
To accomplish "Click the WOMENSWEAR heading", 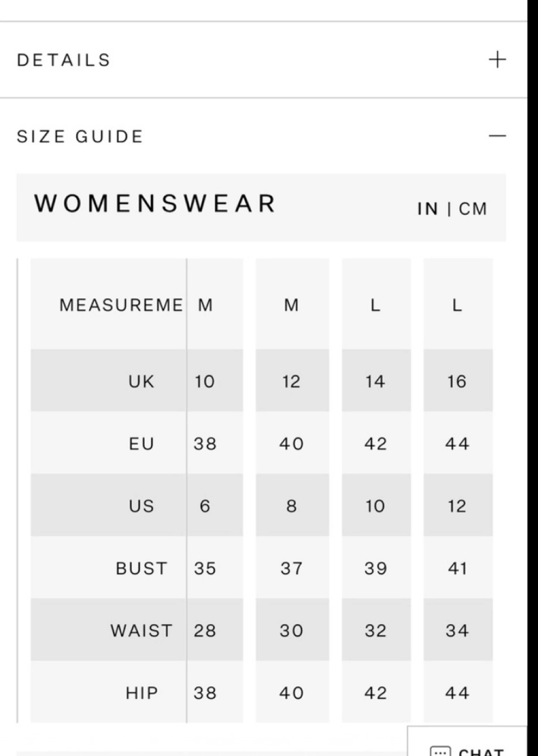I will pyautogui.click(x=155, y=204).
